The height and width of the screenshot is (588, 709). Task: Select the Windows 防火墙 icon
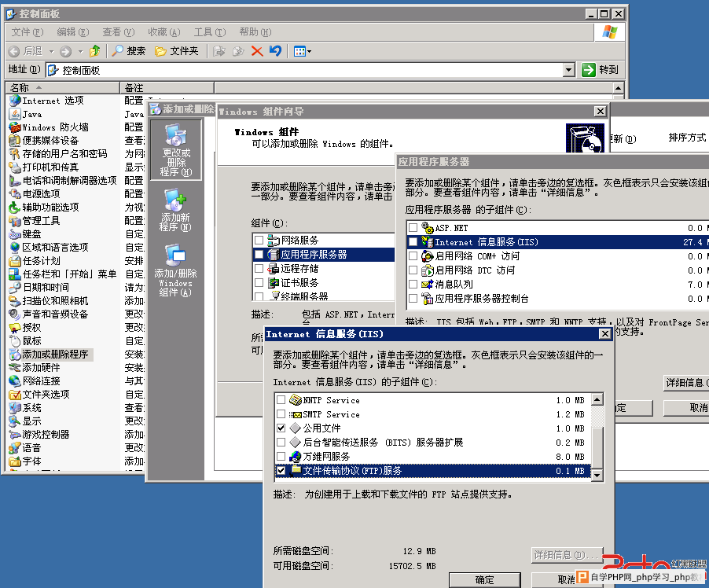(16, 127)
